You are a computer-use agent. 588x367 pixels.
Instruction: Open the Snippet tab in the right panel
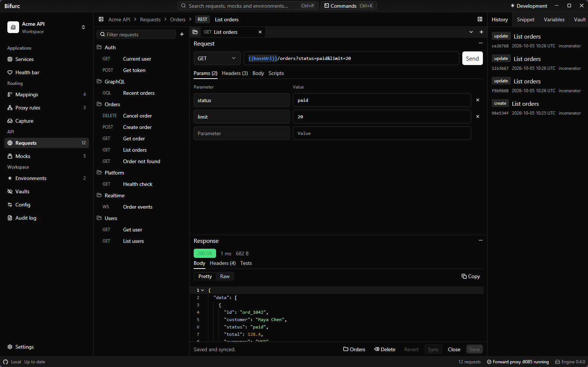pyautogui.click(x=526, y=19)
